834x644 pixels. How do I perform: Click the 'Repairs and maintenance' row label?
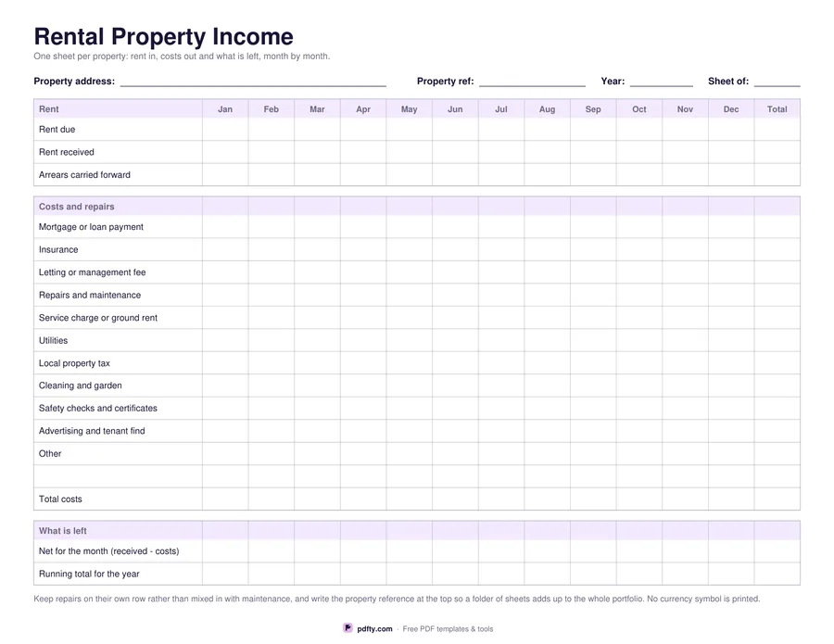tap(90, 296)
